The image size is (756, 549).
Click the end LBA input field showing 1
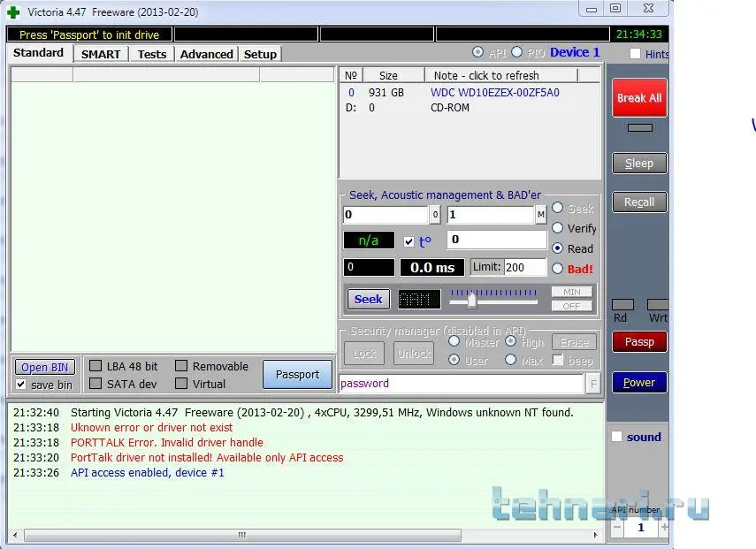coord(491,215)
